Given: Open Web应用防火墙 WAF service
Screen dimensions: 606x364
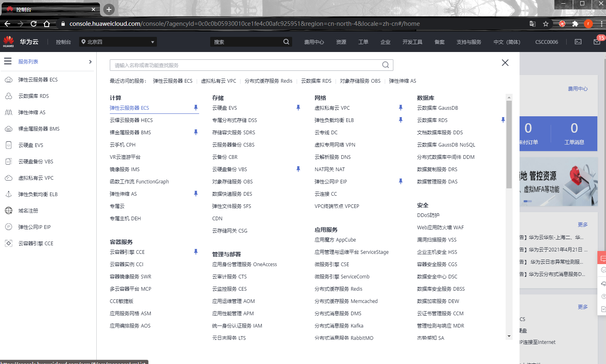Looking at the screenshot, I should point(440,227).
